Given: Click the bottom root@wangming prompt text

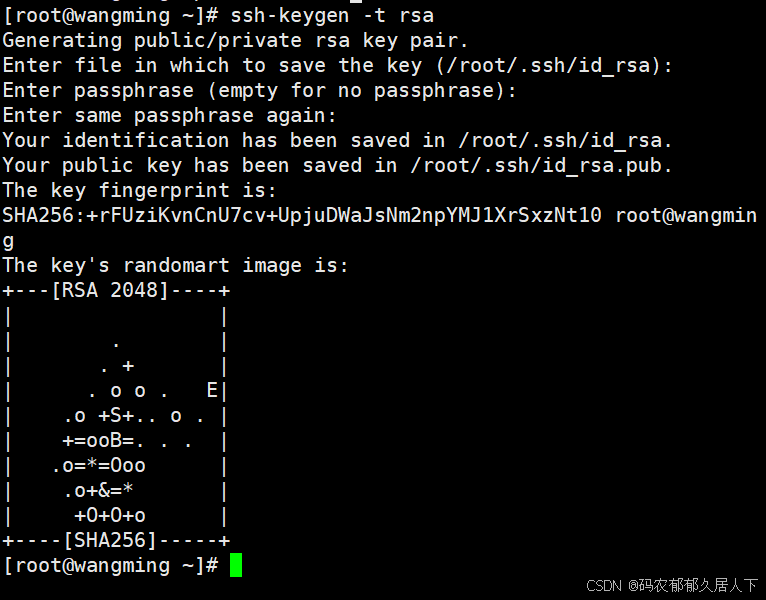Looking at the screenshot, I should 111,566.
